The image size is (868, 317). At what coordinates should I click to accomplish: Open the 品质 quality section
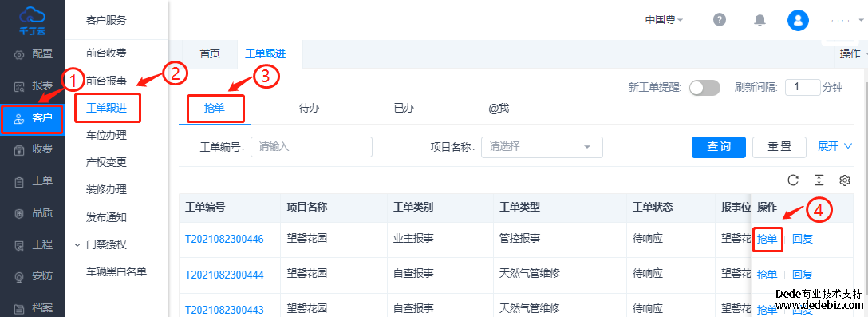(33, 213)
